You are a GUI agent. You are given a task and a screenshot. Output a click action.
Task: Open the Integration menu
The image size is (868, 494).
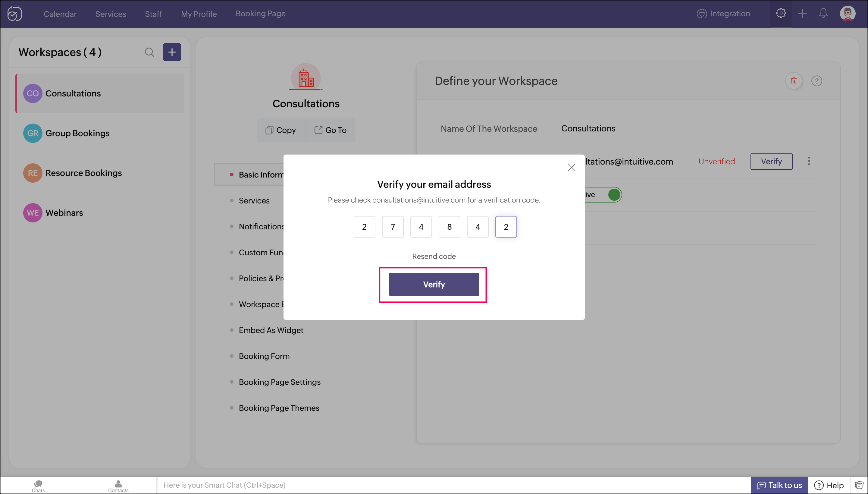(723, 14)
